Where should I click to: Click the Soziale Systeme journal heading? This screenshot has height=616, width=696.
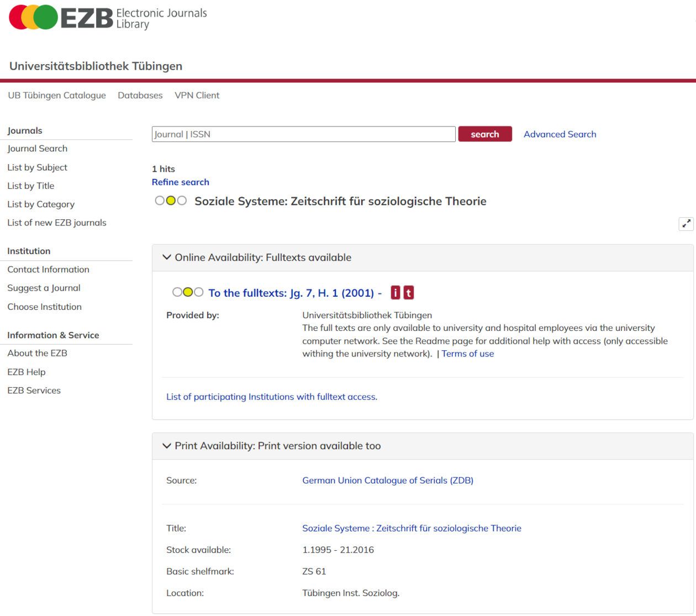coord(340,201)
